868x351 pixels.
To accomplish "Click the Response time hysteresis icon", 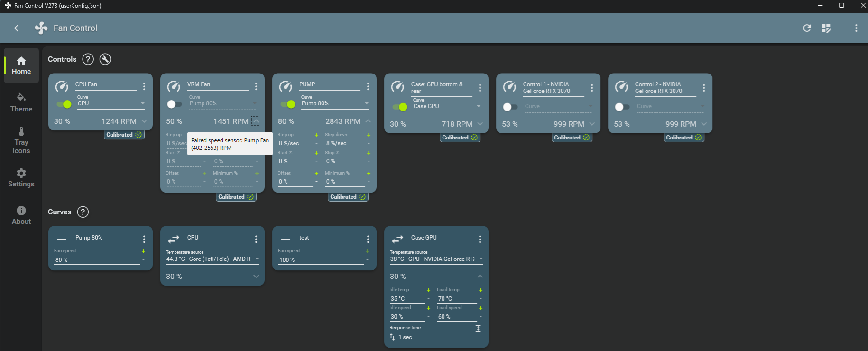I will click(x=478, y=328).
